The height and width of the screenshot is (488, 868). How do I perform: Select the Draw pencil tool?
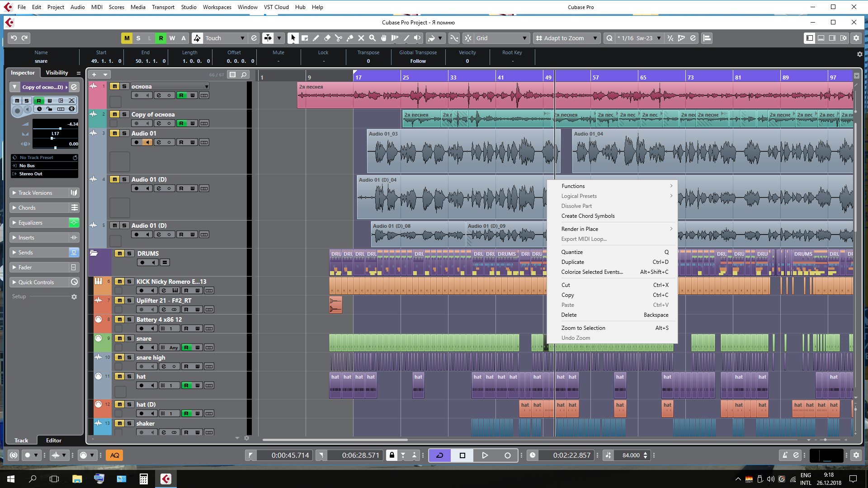(x=316, y=38)
